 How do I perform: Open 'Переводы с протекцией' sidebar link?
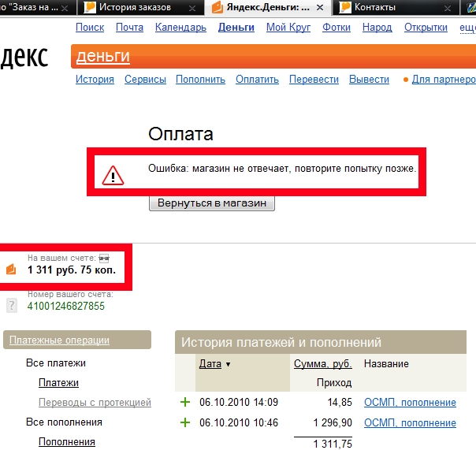click(x=95, y=403)
